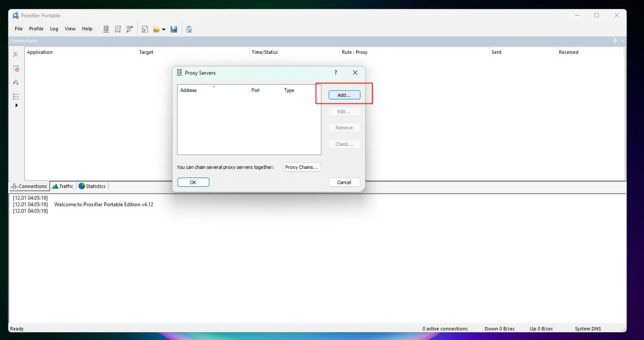Click the Time/Status column header
This screenshot has height=340, width=644.
294,52
